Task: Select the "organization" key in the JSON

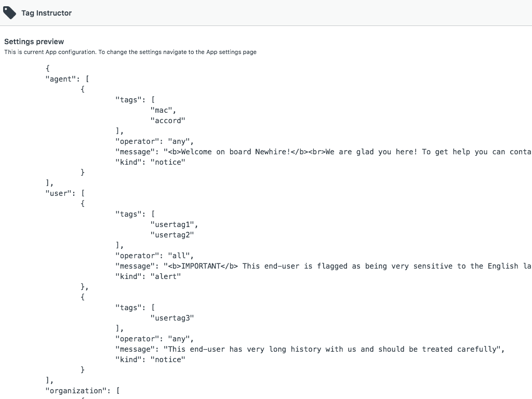Action: pyautogui.click(x=76, y=391)
